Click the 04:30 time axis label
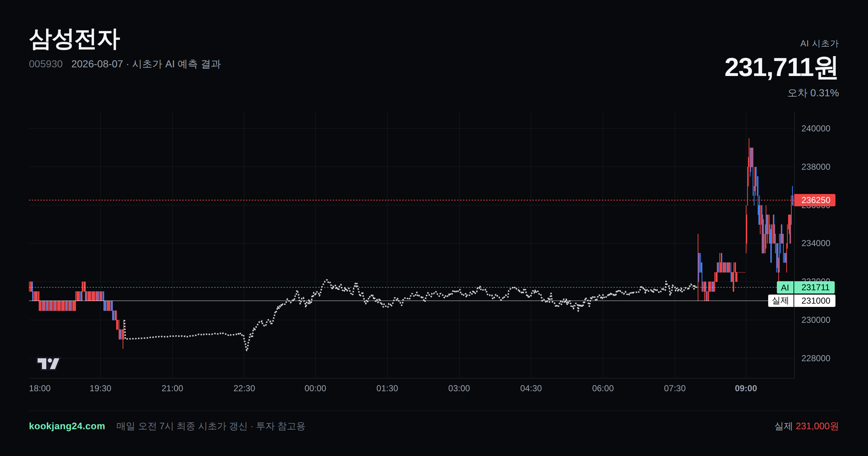868x456 pixels. [531, 388]
